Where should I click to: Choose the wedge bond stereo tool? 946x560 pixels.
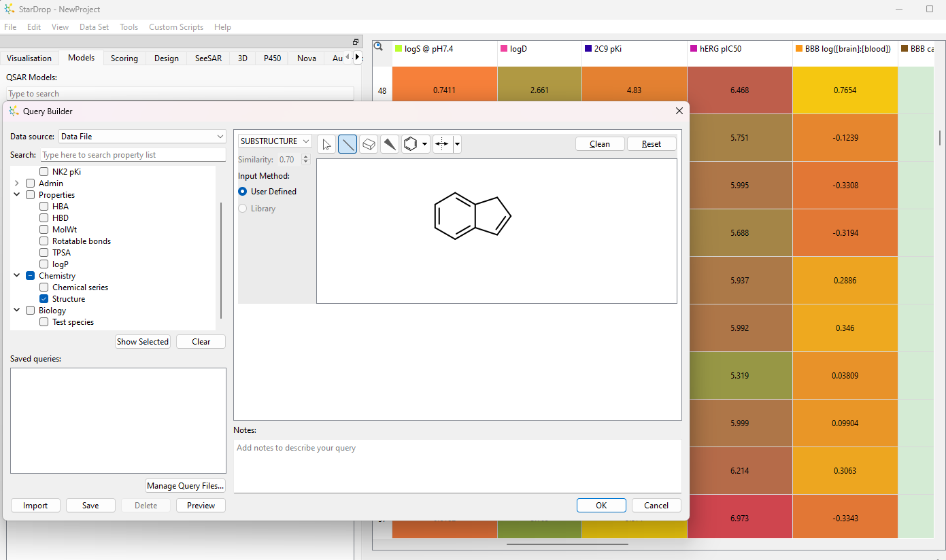tap(390, 144)
